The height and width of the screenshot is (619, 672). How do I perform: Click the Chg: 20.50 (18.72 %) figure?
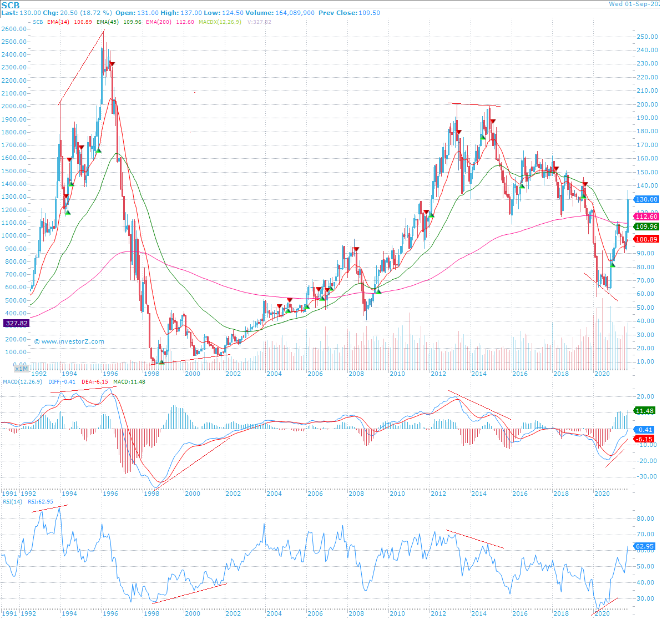coord(78,13)
